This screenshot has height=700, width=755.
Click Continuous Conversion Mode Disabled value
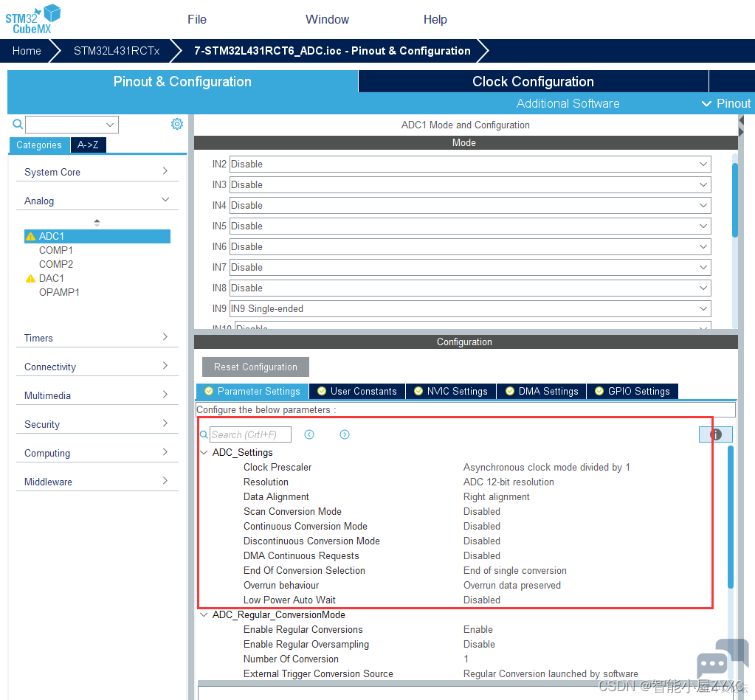coord(482,527)
